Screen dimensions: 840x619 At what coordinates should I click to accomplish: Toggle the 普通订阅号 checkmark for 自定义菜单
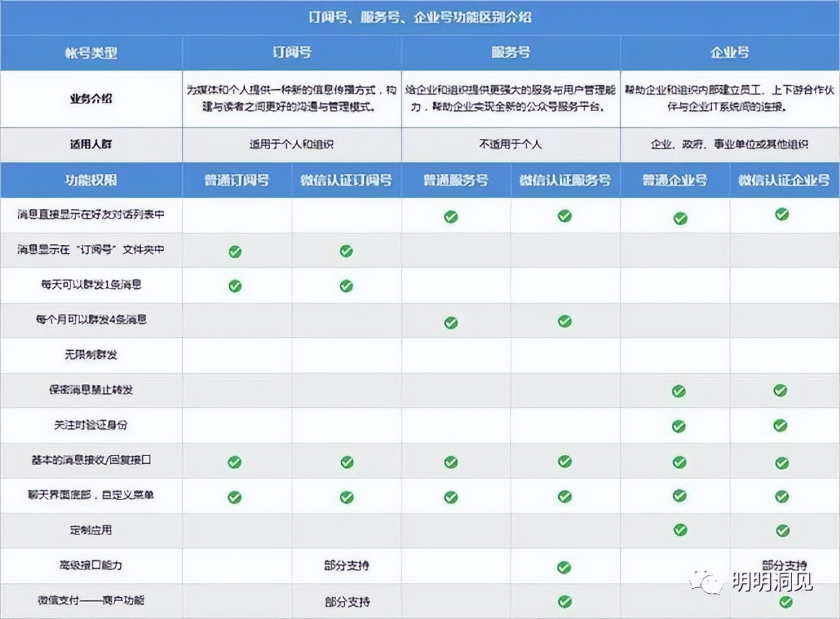coord(235,496)
